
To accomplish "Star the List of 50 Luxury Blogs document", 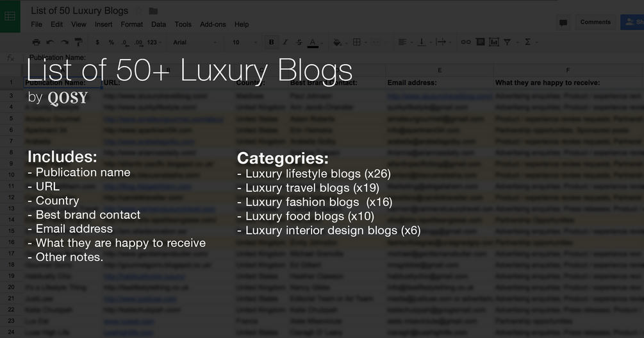I will (139, 11).
